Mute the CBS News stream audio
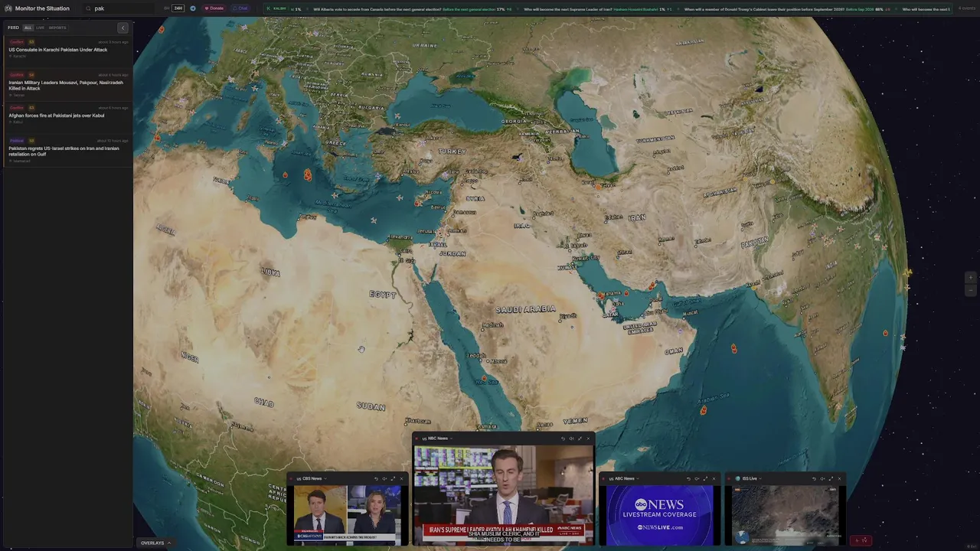980x551 pixels. [384, 478]
